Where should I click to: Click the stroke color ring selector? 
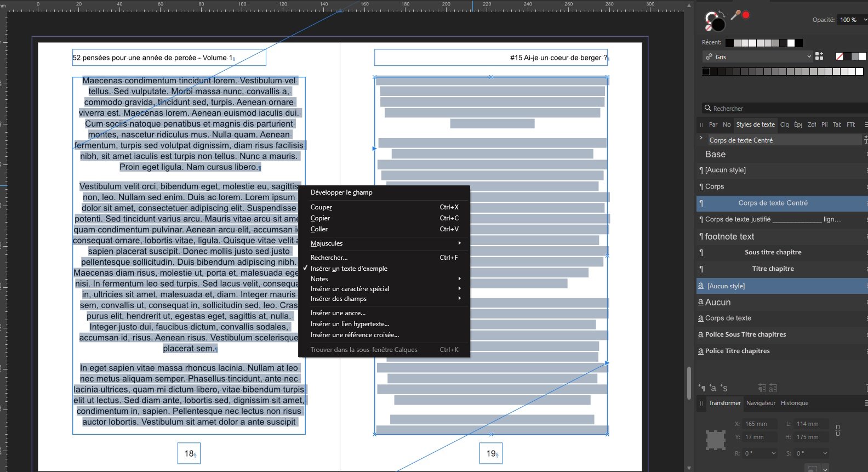click(x=710, y=18)
